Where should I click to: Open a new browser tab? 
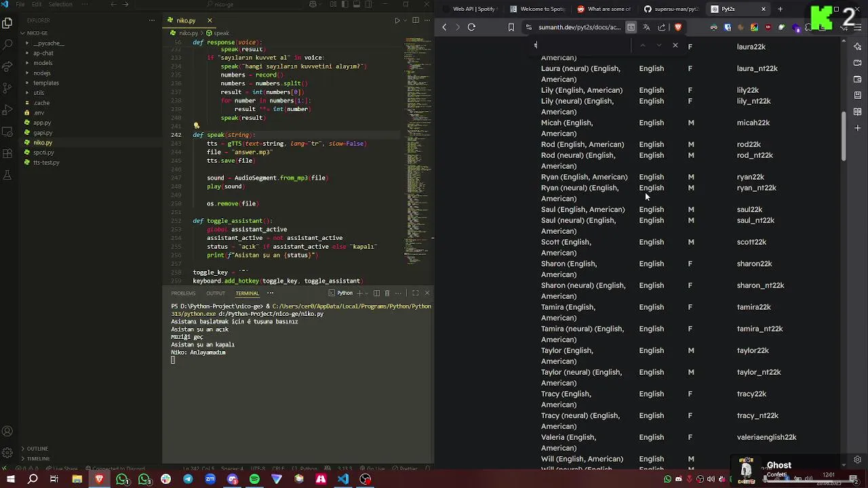click(x=780, y=9)
